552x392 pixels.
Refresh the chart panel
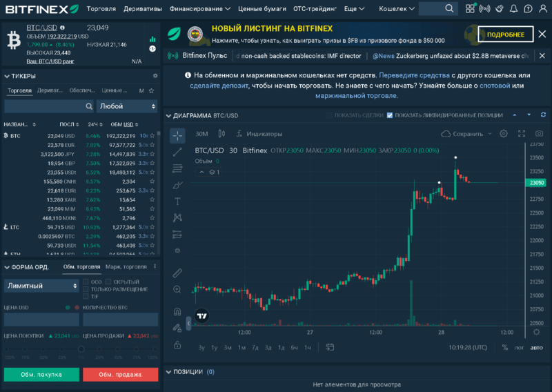click(543, 115)
